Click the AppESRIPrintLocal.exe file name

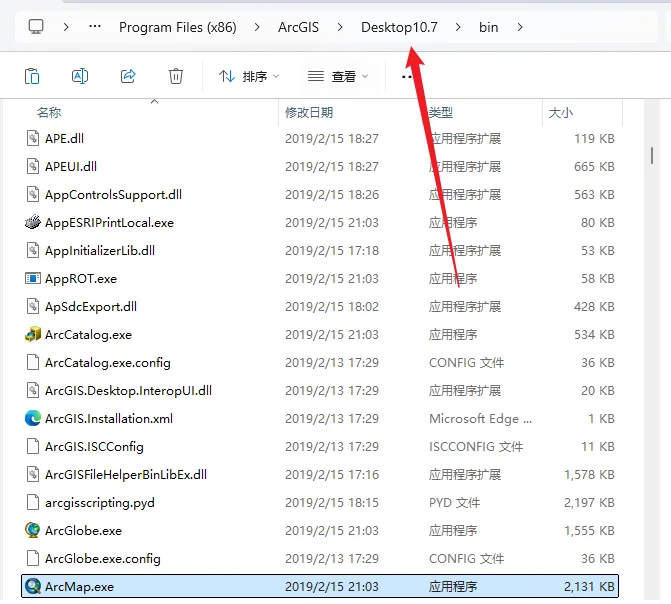pyautogui.click(x=110, y=223)
